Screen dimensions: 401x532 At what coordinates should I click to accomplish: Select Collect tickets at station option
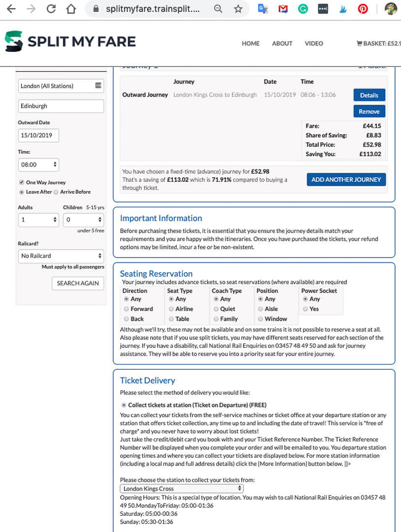[123, 405]
